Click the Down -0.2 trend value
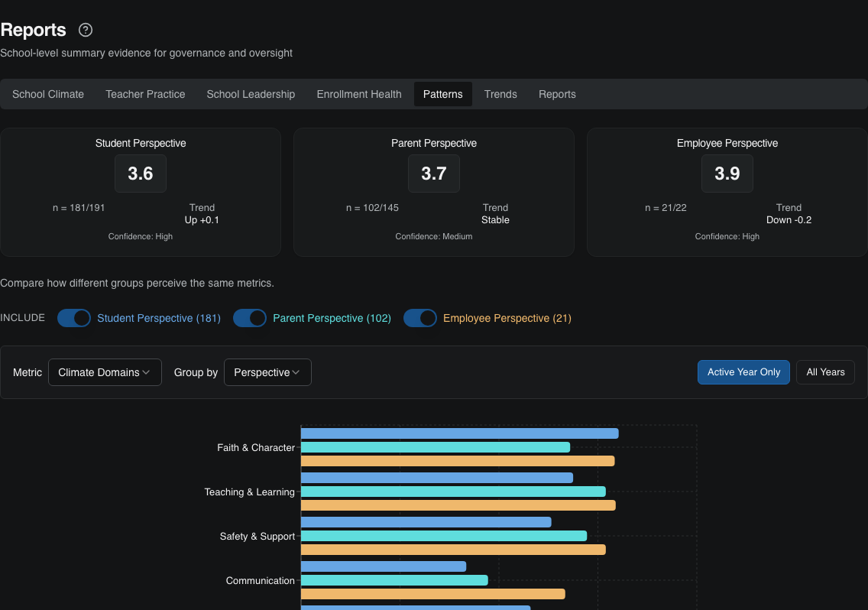Image resolution: width=868 pixels, height=610 pixels. tap(789, 220)
